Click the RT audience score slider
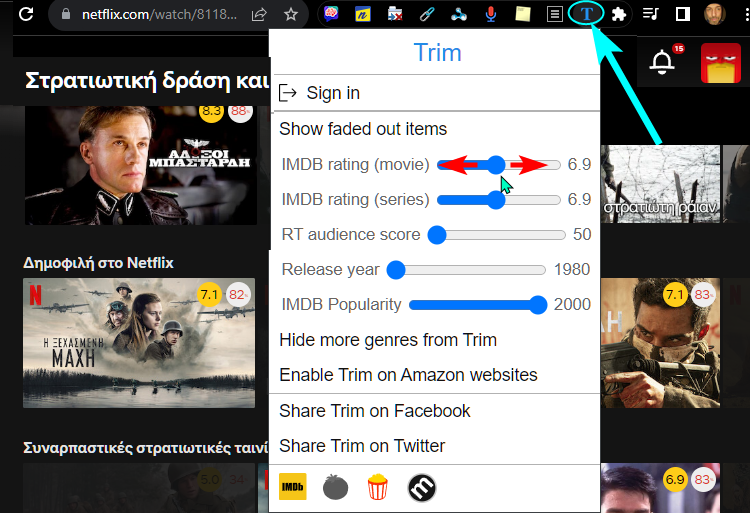 point(496,235)
